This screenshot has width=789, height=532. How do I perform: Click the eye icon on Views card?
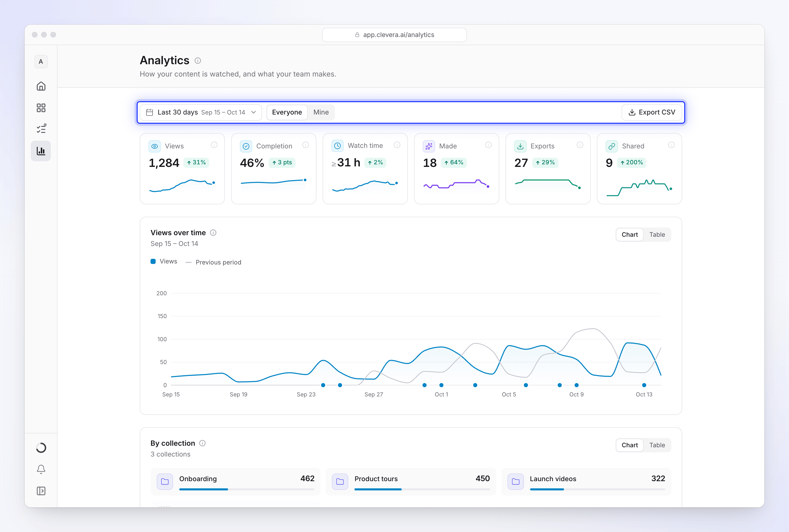pos(154,146)
